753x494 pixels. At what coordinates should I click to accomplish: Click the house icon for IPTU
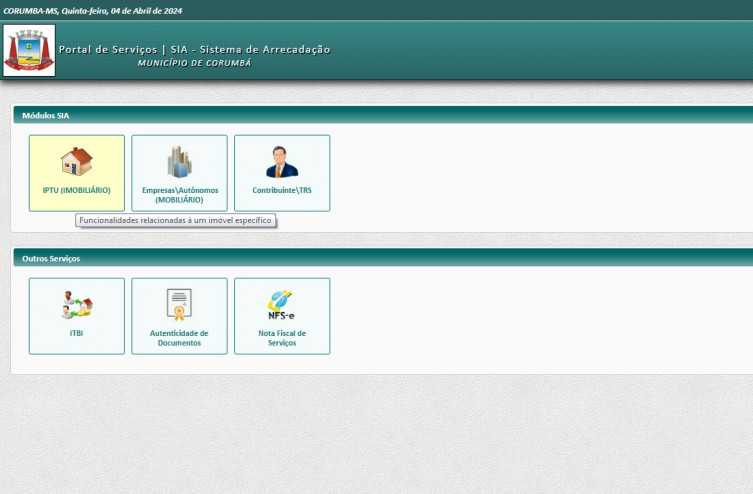coord(76,161)
